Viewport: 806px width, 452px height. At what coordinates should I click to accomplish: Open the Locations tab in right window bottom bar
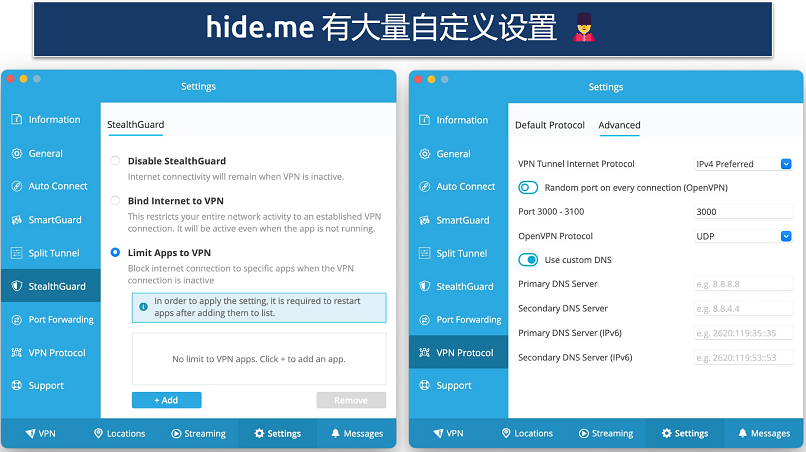(527, 433)
